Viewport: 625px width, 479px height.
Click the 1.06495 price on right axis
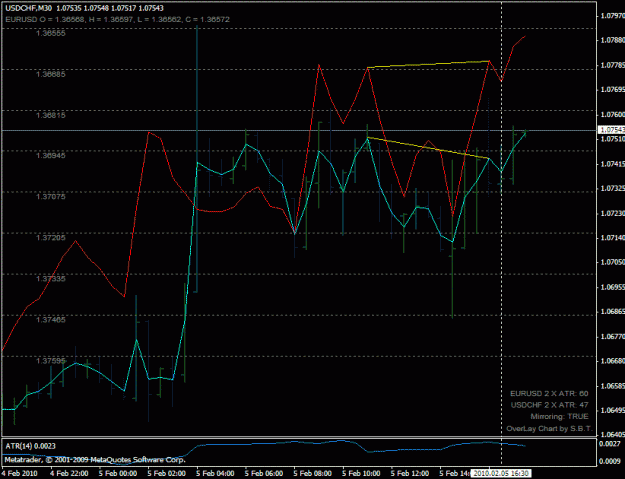(612, 410)
